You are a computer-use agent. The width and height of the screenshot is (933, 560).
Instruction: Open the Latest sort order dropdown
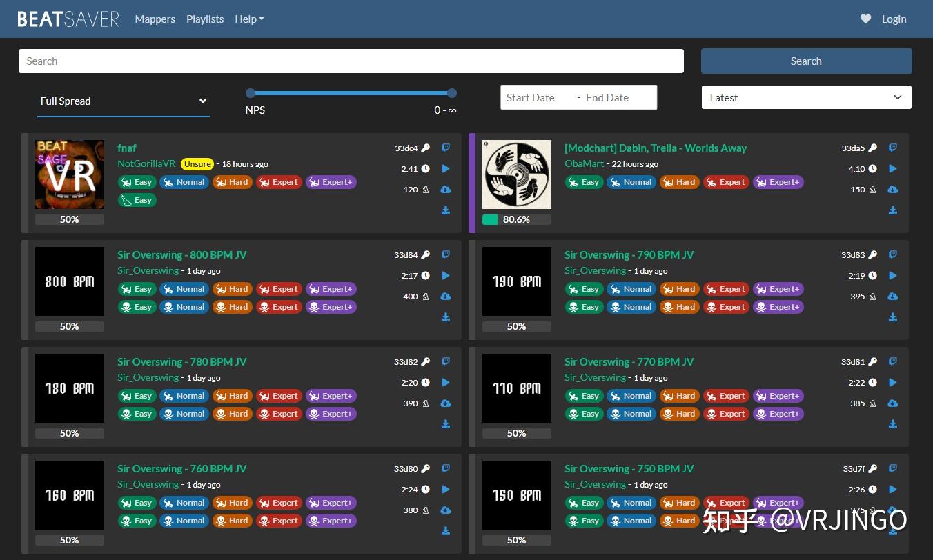806,97
